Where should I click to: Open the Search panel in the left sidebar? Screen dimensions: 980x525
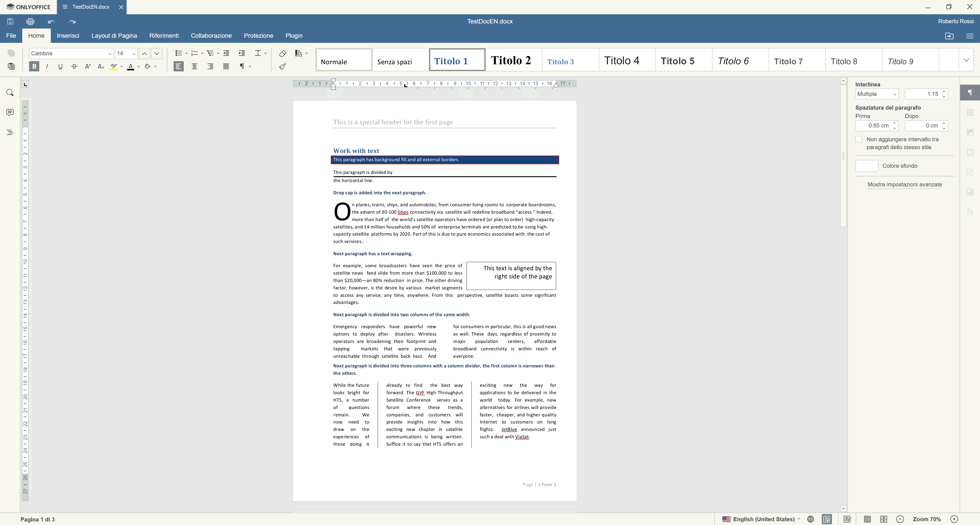[x=10, y=93]
